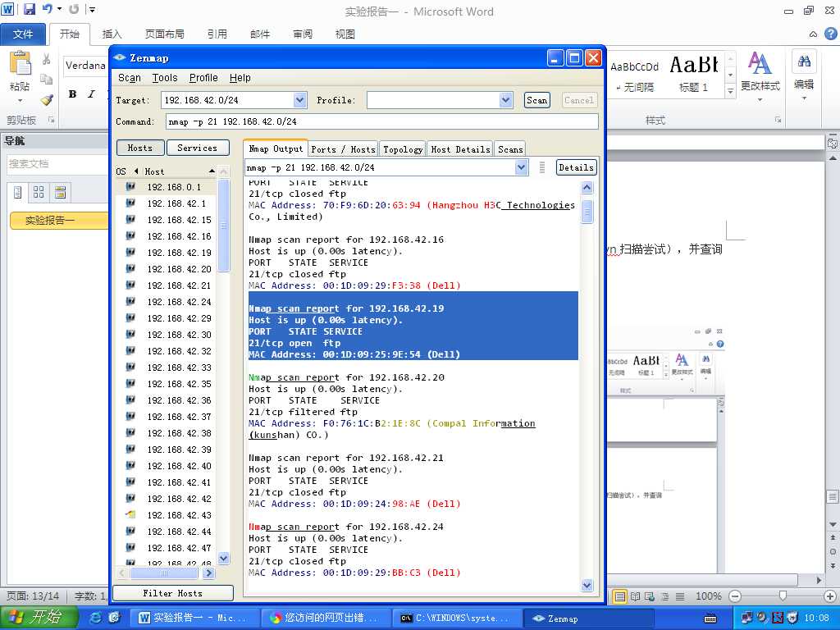Click Internet Explorer icon in quick launch
Viewport: 840px width, 630px height.
pos(96,618)
